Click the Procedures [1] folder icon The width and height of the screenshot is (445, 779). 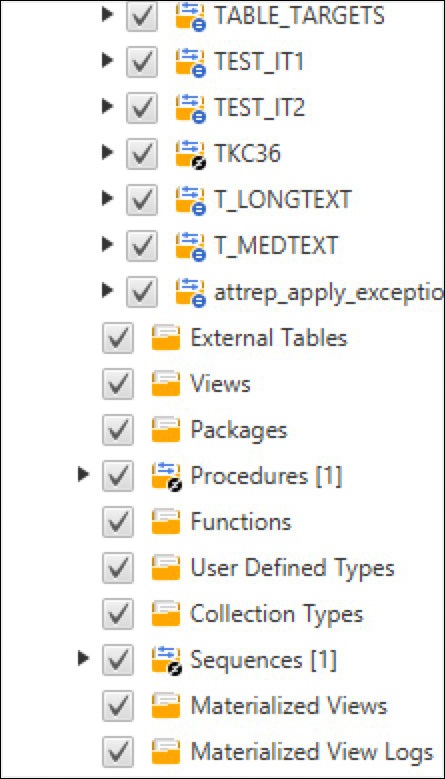(x=167, y=476)
